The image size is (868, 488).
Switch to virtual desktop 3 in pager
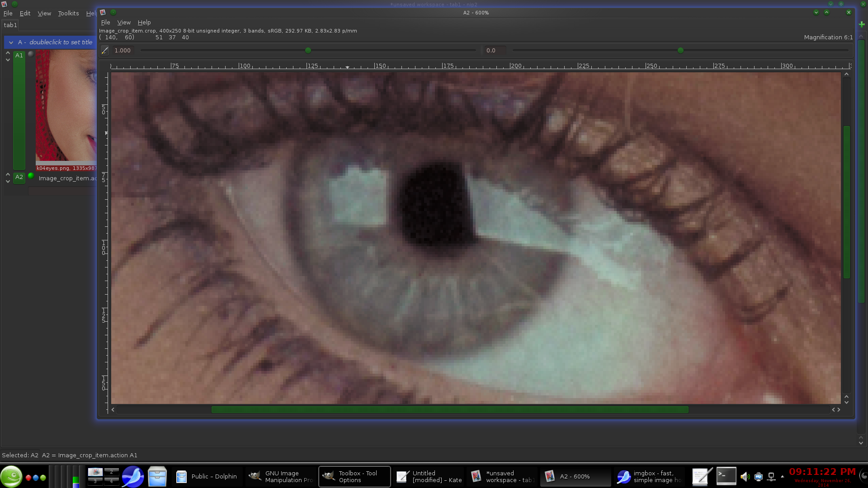click(x=95, y=481)
